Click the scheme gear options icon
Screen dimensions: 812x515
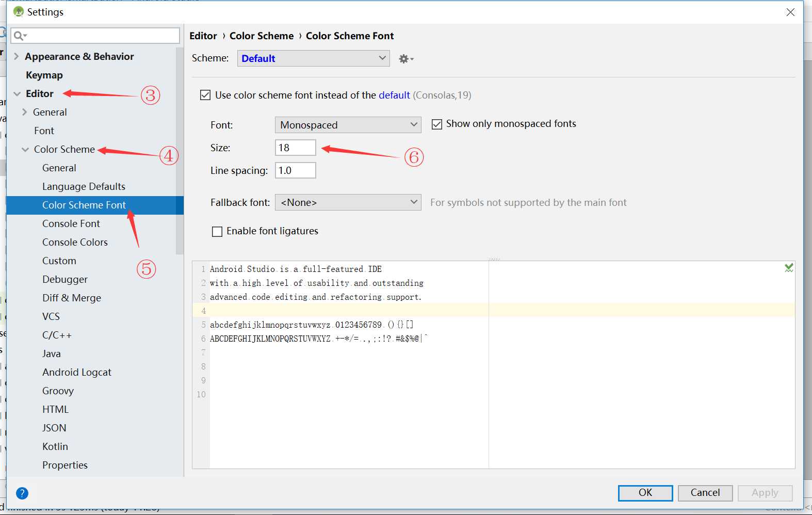click(406, 59)
